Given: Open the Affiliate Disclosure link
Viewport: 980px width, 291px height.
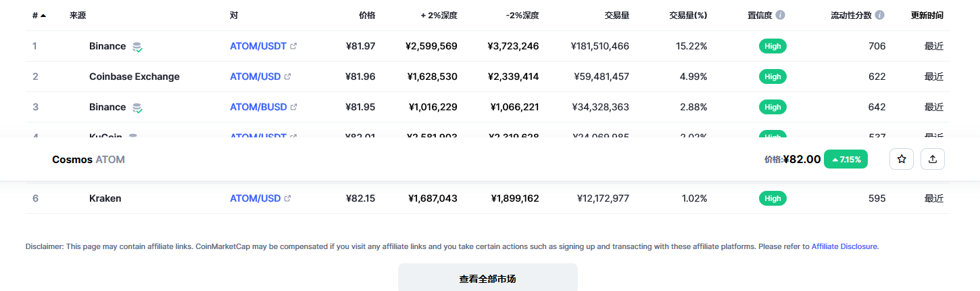Looking at the screenshot, I should coord(844,246).
